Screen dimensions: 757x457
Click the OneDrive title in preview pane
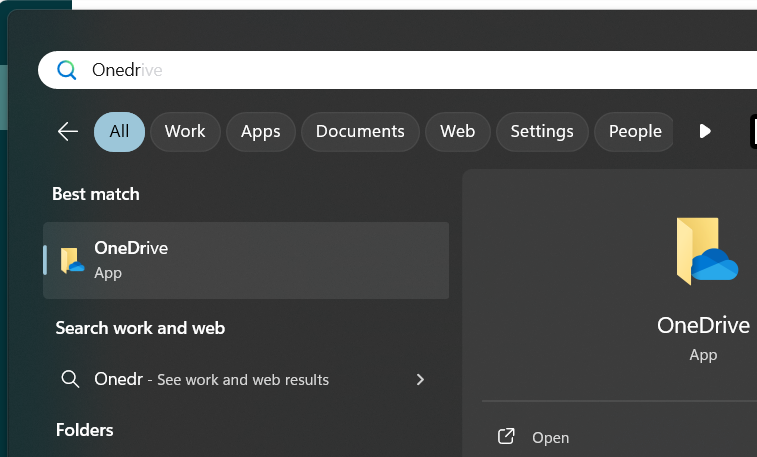703,326
